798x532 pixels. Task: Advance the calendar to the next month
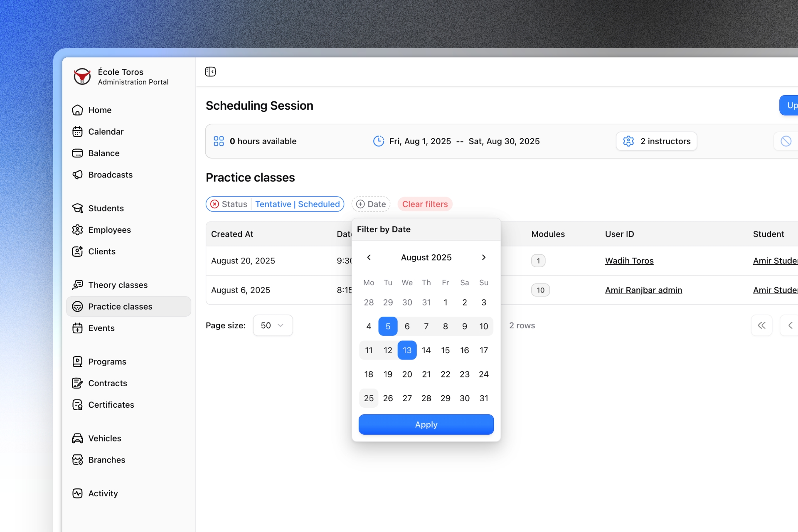click(483, 257)
